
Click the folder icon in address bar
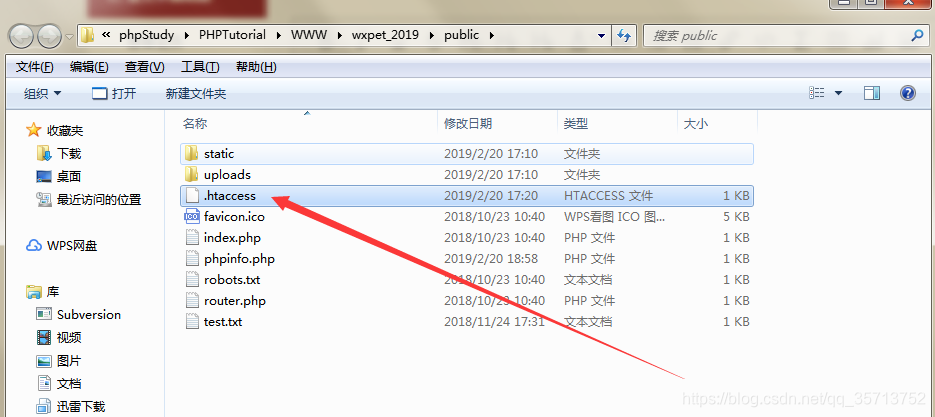click(87, 35)
